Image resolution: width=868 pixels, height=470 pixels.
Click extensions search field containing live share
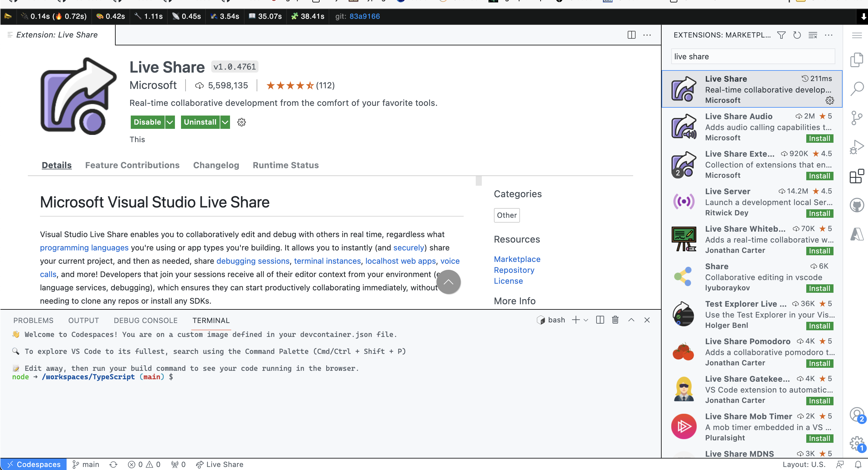point(753,57)
